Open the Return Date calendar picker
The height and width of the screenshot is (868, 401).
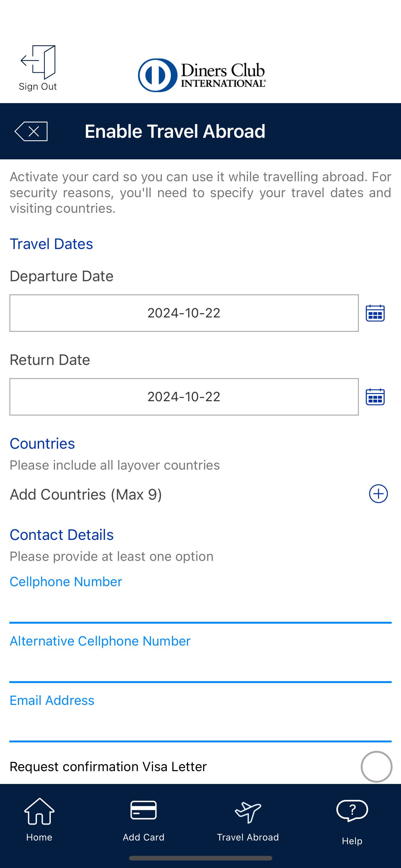click(375, 397)
